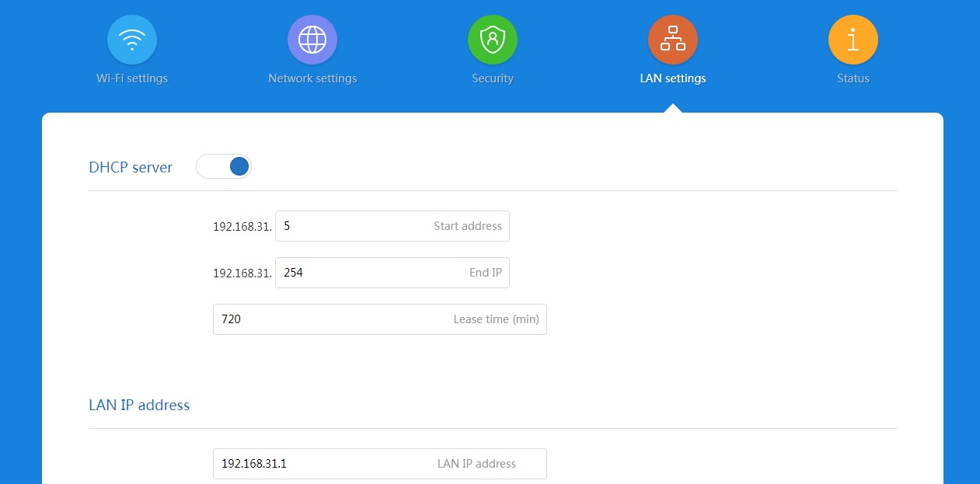Viewport: 980px width, 484px height.
Task: Open the yellow Status info icon
Action: point(853,40)
